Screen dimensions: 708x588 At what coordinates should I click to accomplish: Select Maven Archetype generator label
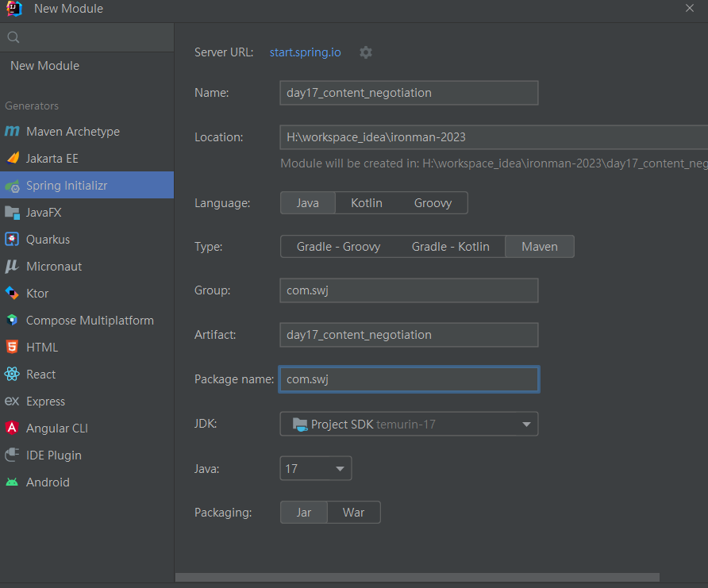point(73,131)
